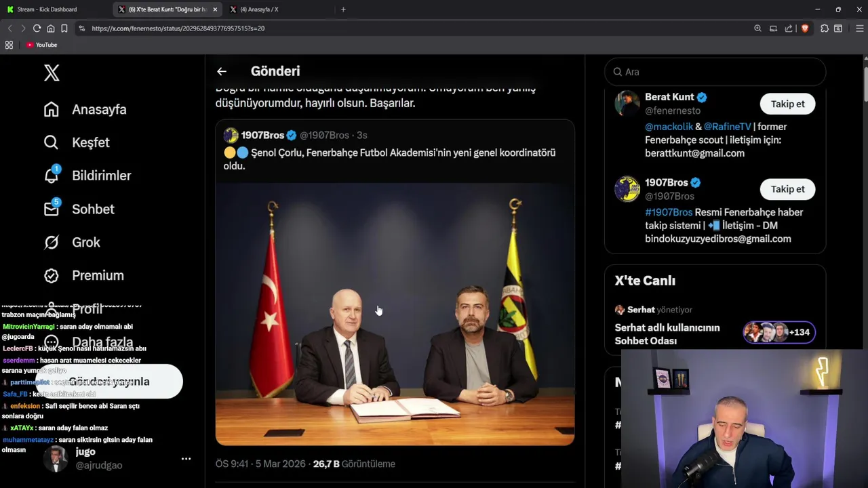Image resolution: width=868 pixels, height=488 pixels.
Task: Click the address bar URL
Action: [x=178, y=28]
